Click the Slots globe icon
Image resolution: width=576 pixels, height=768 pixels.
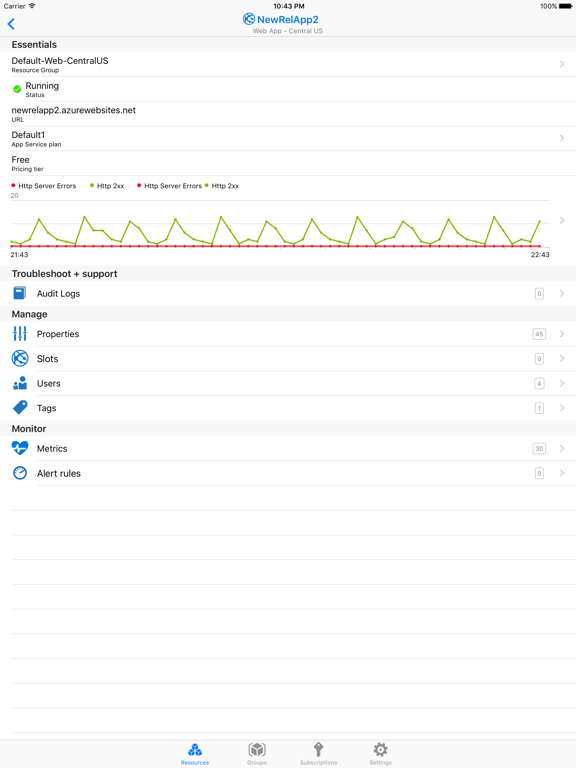point(20,359)
